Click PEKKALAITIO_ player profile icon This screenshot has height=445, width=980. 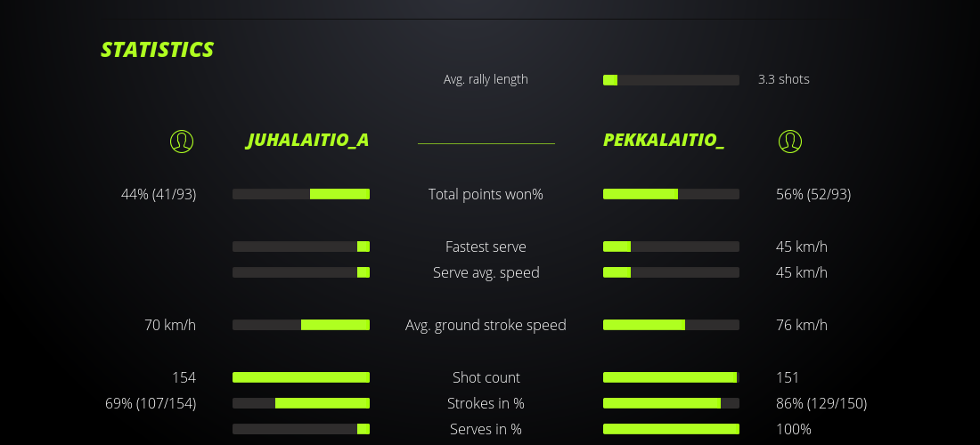click(x=790, y=141)
